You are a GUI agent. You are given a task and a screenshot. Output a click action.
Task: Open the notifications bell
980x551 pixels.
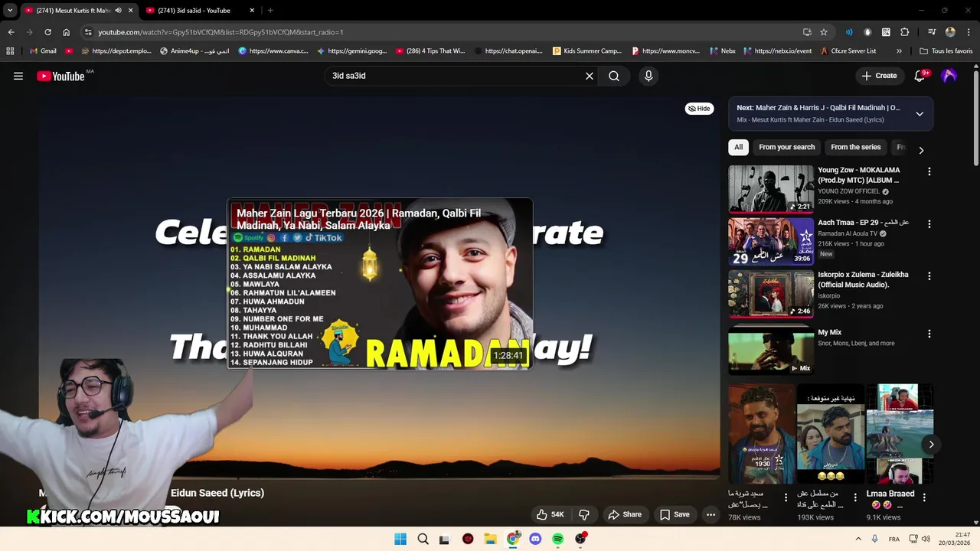(x=920, y=76)
